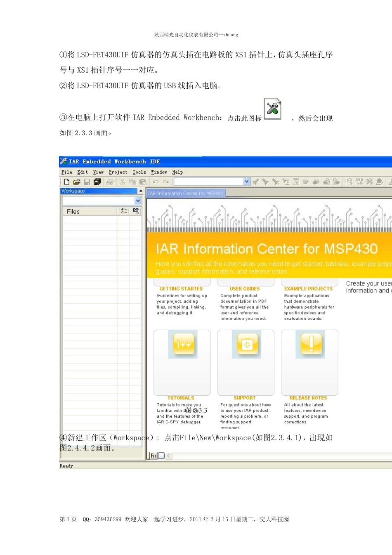Click the Workspace panel title bar
This screenshot has height=555, width=392.
[x=99, y=191]
